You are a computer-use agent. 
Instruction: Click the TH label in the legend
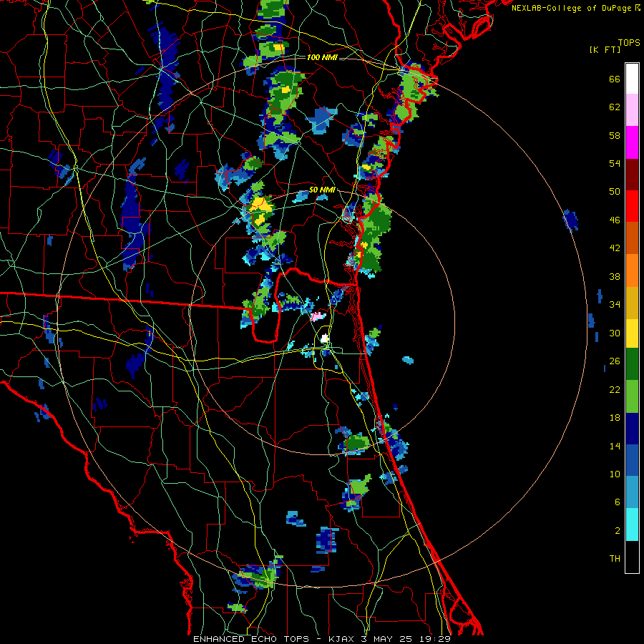coord(615,559)
